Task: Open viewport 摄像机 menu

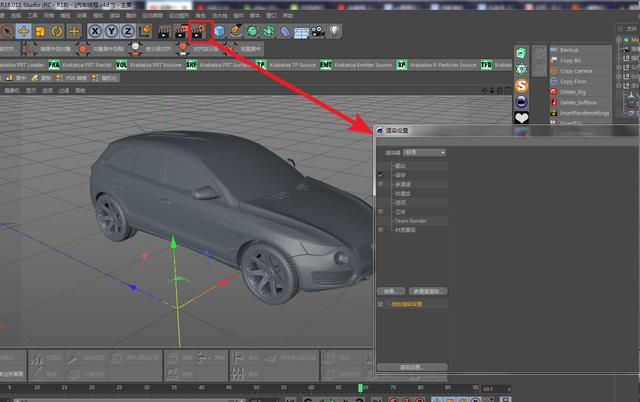Action: [x=12, y=91]
